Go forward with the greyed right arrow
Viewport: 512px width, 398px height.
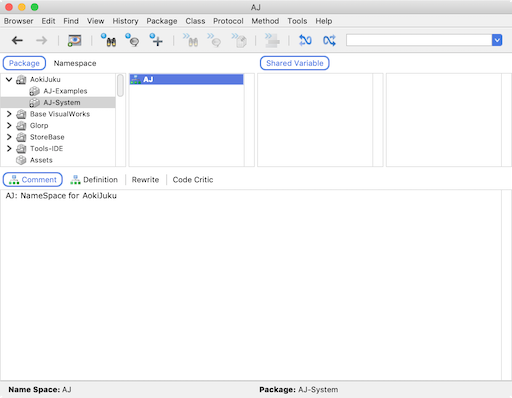click(x=42, y=41)
